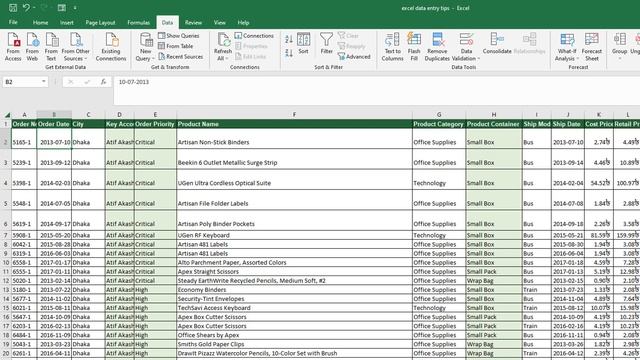Click Show Queries
Image resolution: width=640 pixels, height=360 pixels.
179,36
